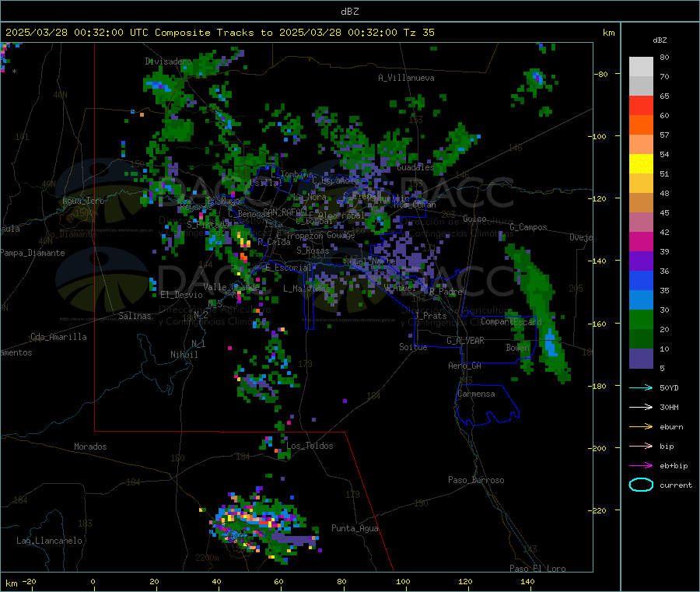Click the Punta_Agua label
Viewport: 700px width, 592px height.
(355, 528)
